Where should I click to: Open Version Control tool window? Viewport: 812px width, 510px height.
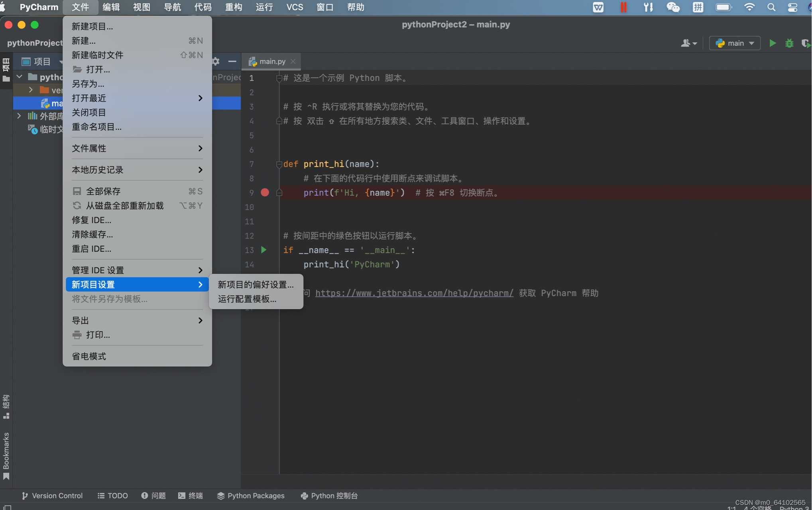52,495
